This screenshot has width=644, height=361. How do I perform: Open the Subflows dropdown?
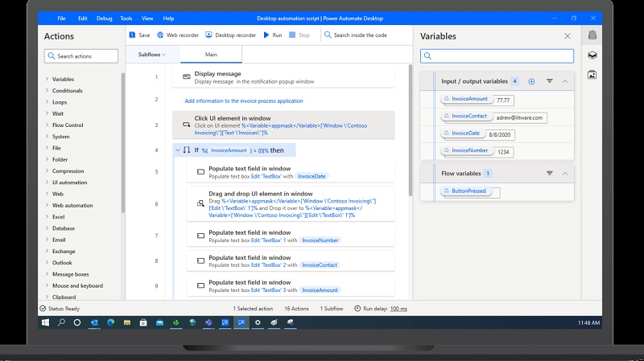click(152, 55)
